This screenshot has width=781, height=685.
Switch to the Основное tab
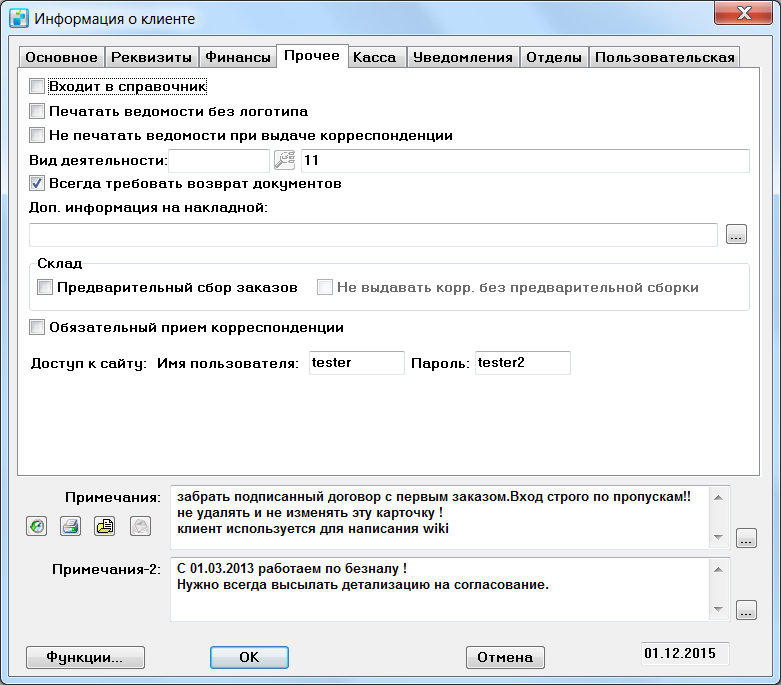point(62,57)
